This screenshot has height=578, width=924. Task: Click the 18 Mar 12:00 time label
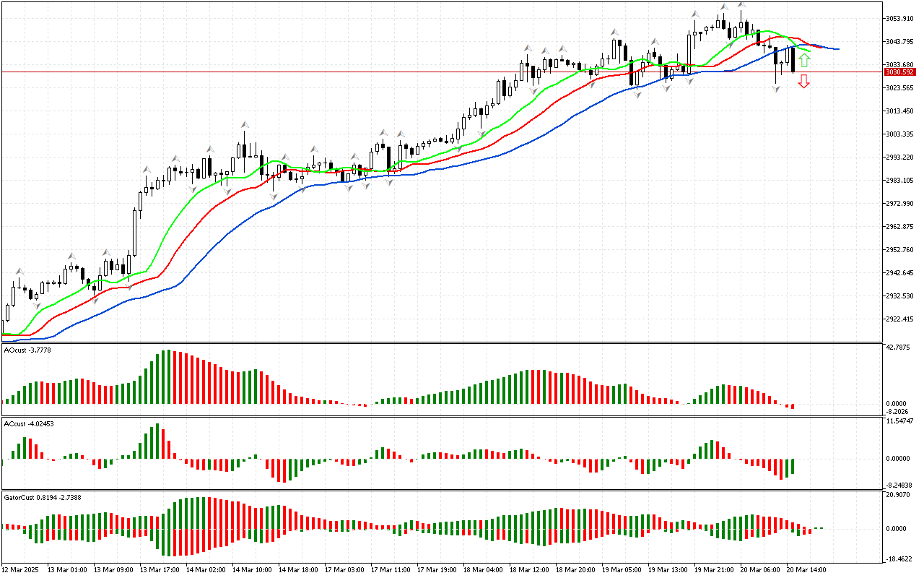point(531,569)
